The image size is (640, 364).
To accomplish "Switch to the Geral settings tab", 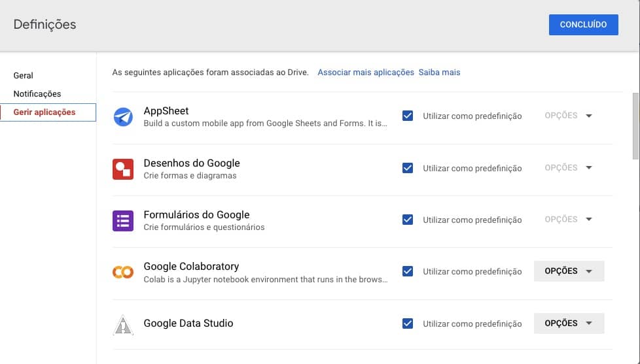I will pos(24,75).
